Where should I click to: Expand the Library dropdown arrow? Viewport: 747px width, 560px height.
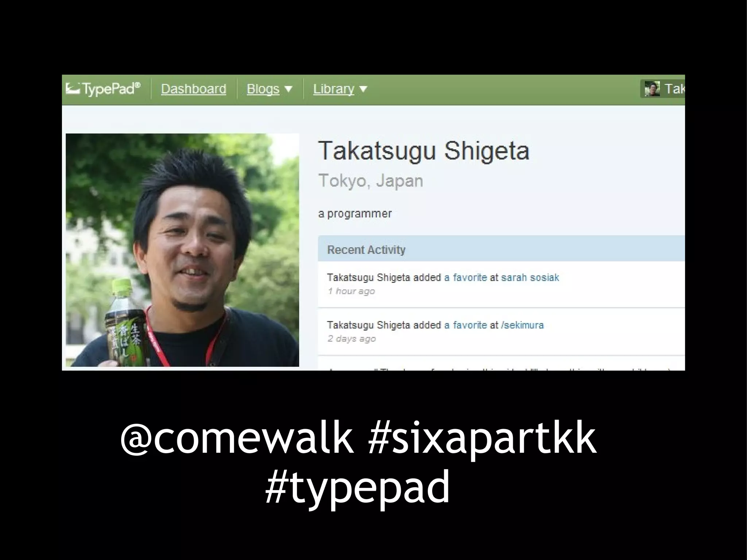tap(363, 89)
